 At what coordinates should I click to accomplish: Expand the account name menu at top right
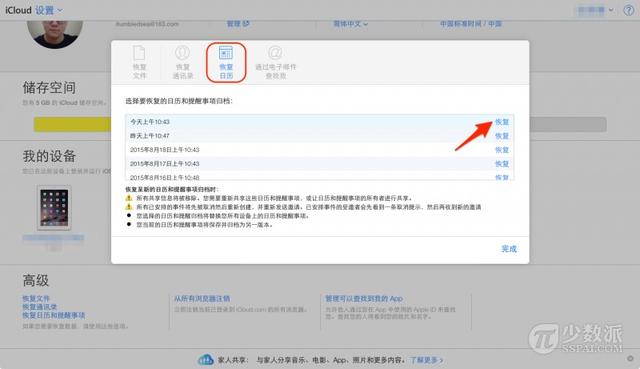point(595,10)
